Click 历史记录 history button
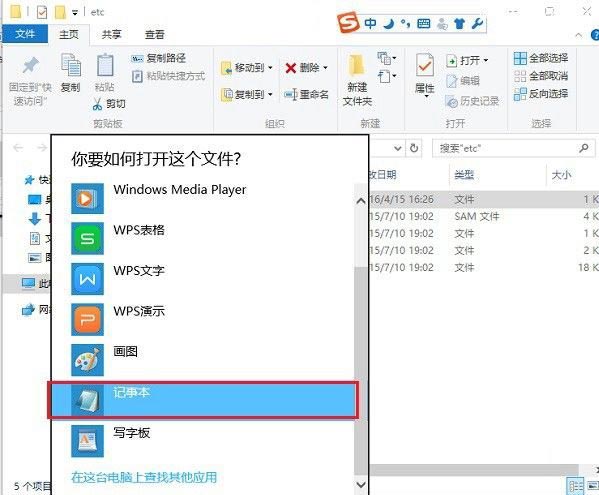This screenshot has height=495, width=599. point(472,101)
